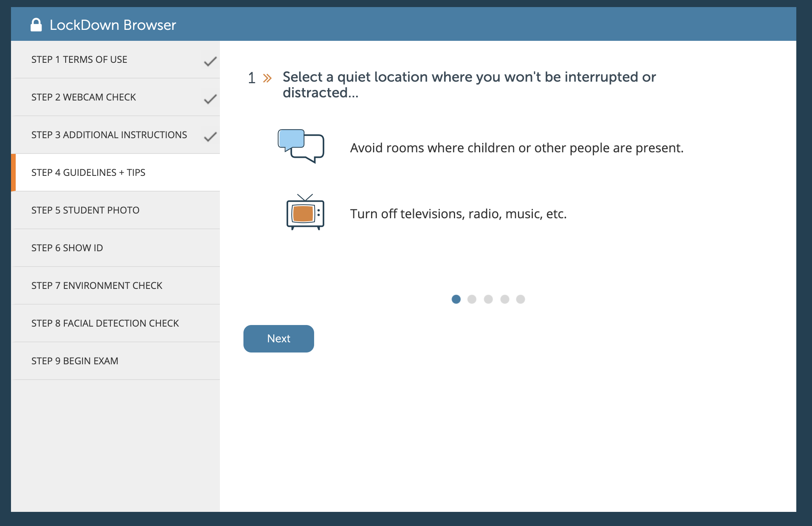
Task: Click the Next button
Action: click(x=278, y=338)
